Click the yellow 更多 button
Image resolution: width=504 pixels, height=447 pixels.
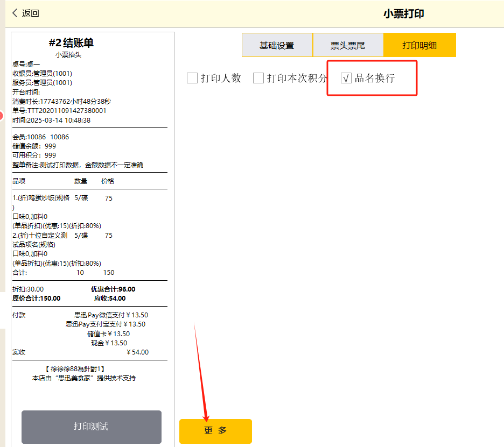215,430
